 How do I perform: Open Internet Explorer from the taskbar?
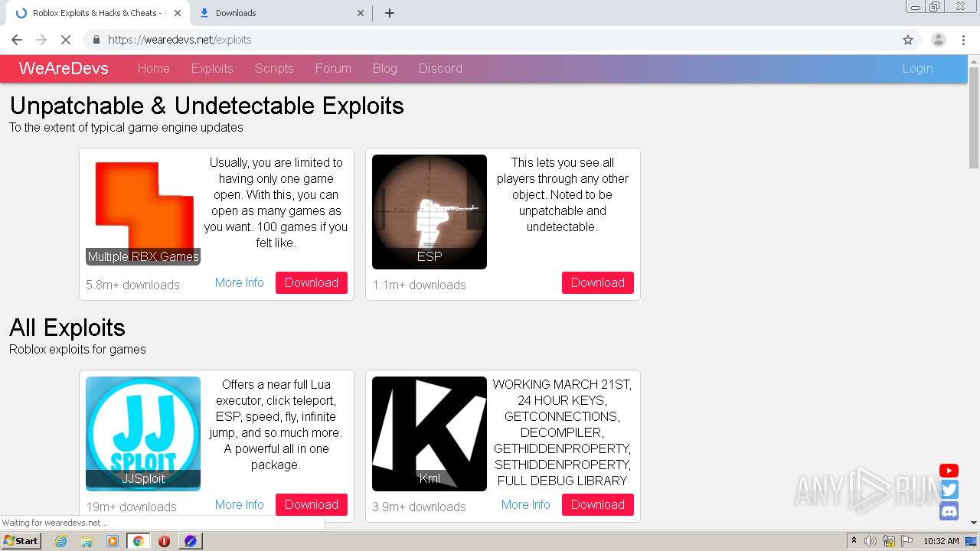60,541
